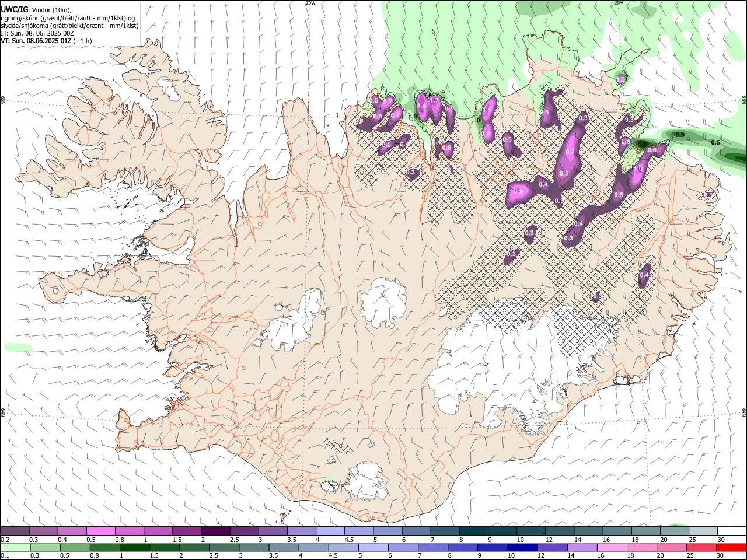Click the dark navy blue swatch in the lower legend row

[x=521, y=547]
